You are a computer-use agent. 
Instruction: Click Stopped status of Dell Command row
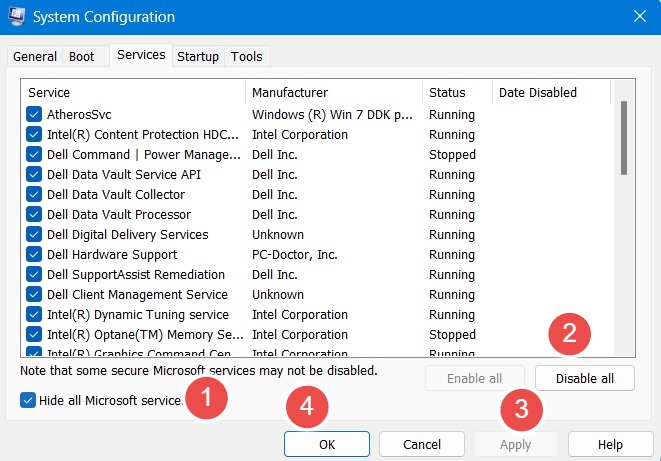pos(452,155)
